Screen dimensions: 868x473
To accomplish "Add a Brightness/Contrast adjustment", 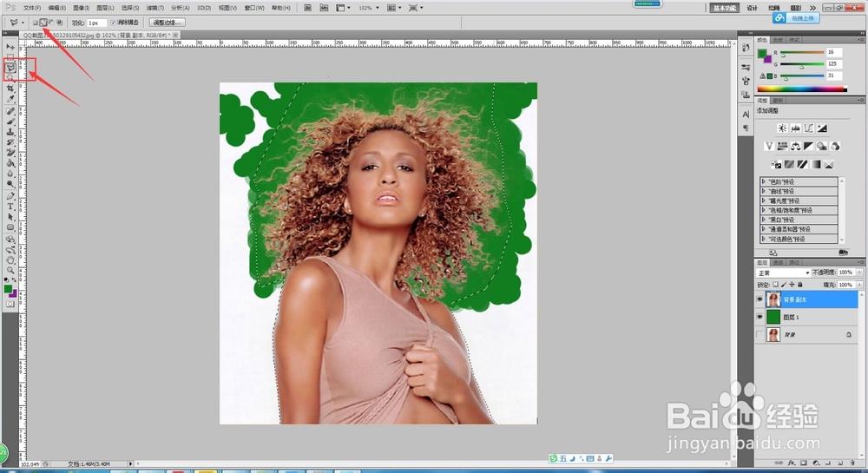I will coord(782,128).
